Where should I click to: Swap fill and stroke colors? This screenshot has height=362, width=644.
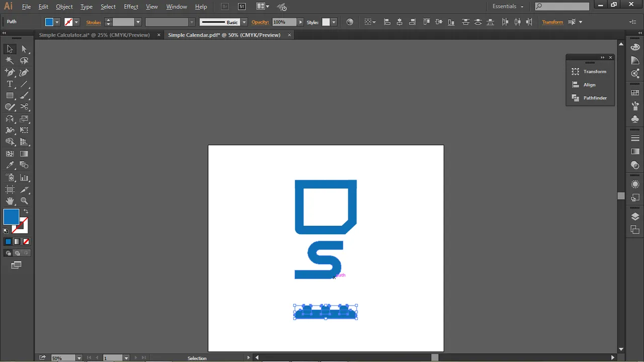coord(26,211)
